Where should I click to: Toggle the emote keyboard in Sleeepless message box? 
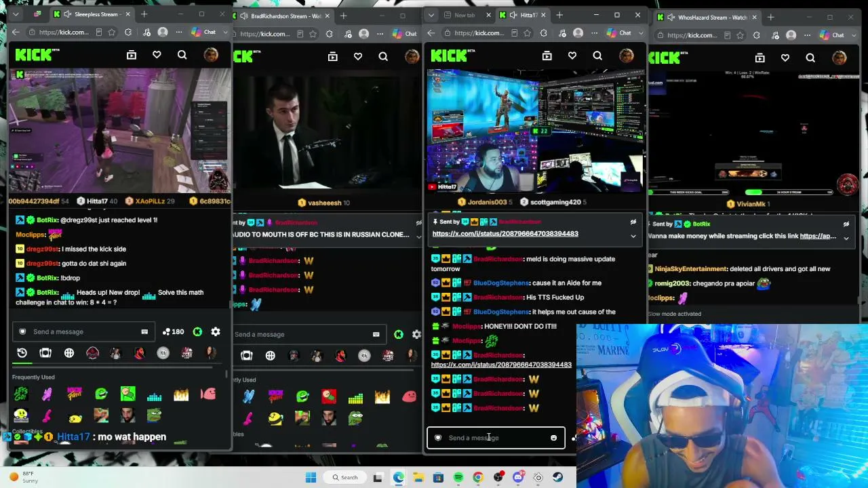pyautogui.click(x=144, y=331)
